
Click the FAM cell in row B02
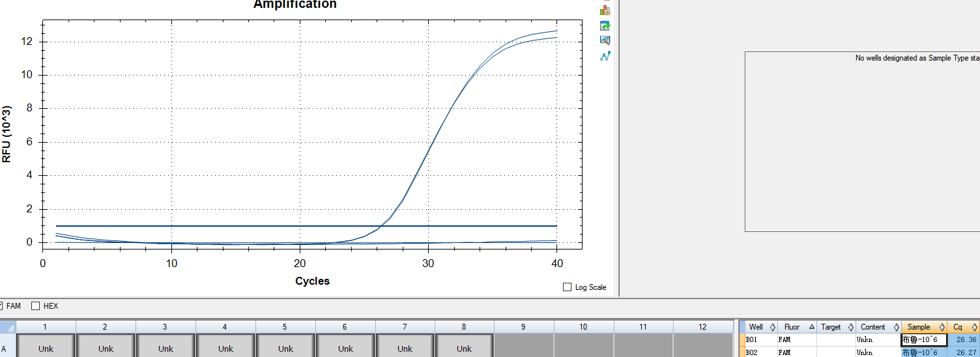(x=797, y=352)
